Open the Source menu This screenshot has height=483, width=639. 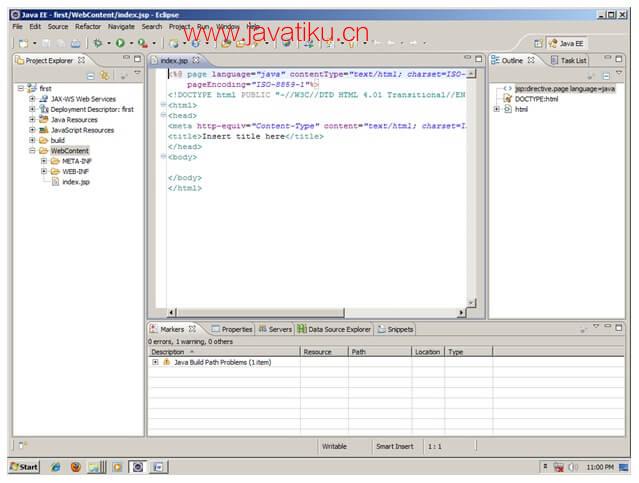click(58, 26)
